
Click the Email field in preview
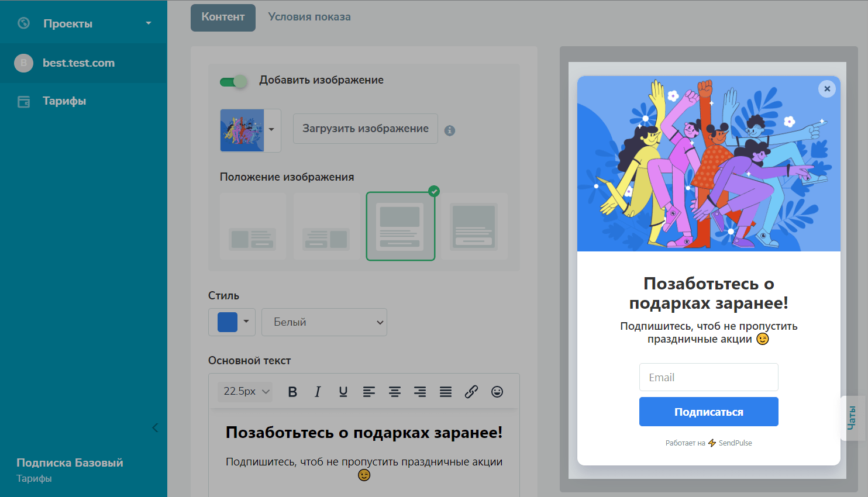coord(709,377)
